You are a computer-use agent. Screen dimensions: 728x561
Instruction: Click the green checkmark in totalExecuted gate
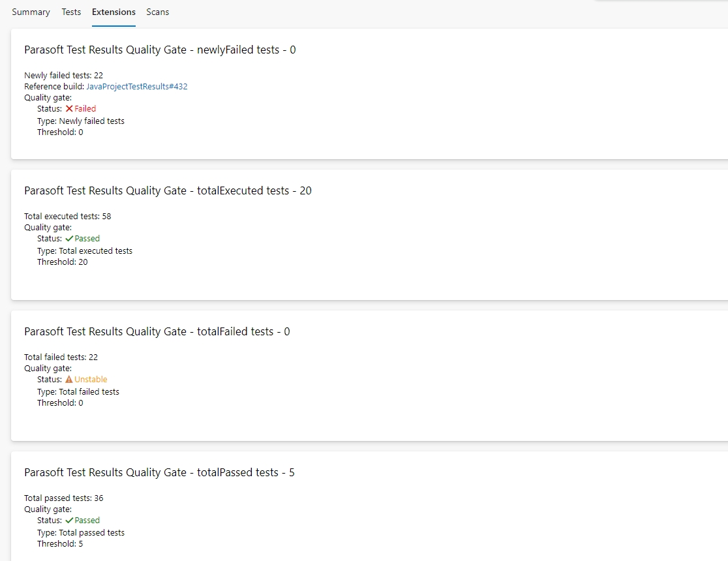pyautogui.click(x=69, y=239)
